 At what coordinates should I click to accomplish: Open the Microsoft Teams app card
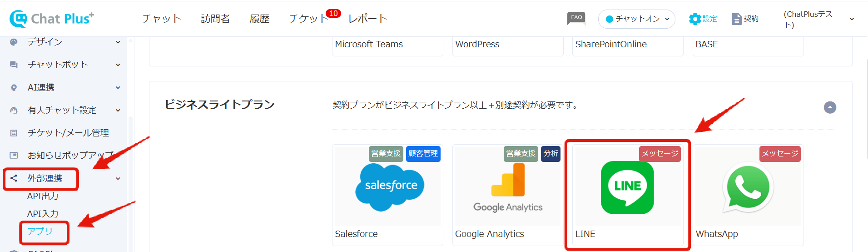coord(387,46)
